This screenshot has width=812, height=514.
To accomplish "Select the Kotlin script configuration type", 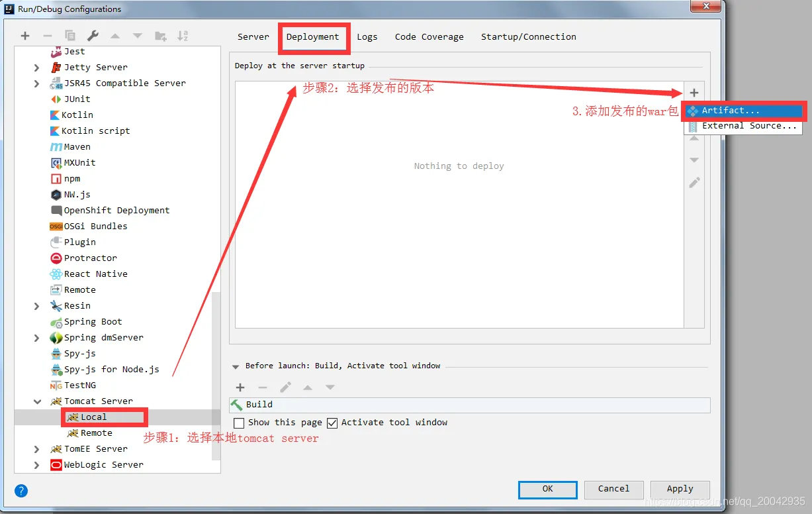I will click(91, 130).
